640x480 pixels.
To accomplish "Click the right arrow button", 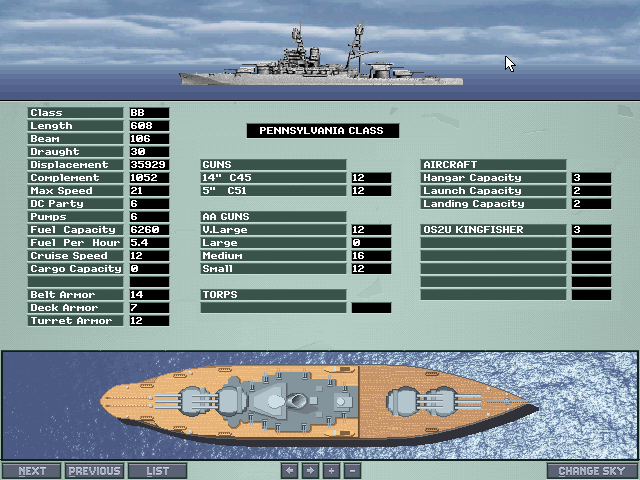I will point(310,471).
